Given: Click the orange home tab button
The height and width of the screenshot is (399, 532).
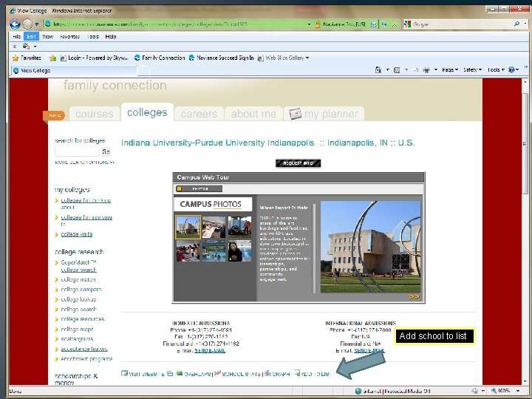Looking at the screenshot, I should pos(54,115).
